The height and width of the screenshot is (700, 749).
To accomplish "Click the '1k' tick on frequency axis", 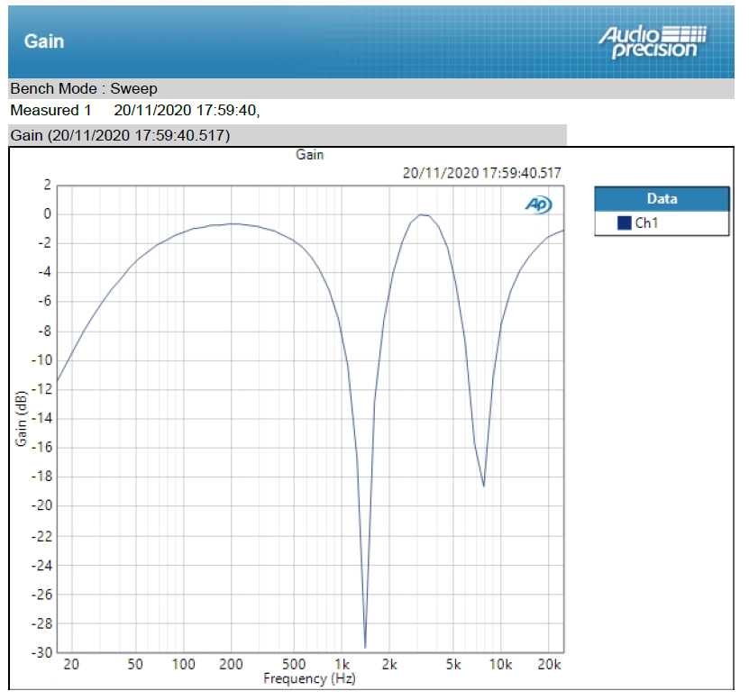I will pyautogui.click(x=342, y=664).
